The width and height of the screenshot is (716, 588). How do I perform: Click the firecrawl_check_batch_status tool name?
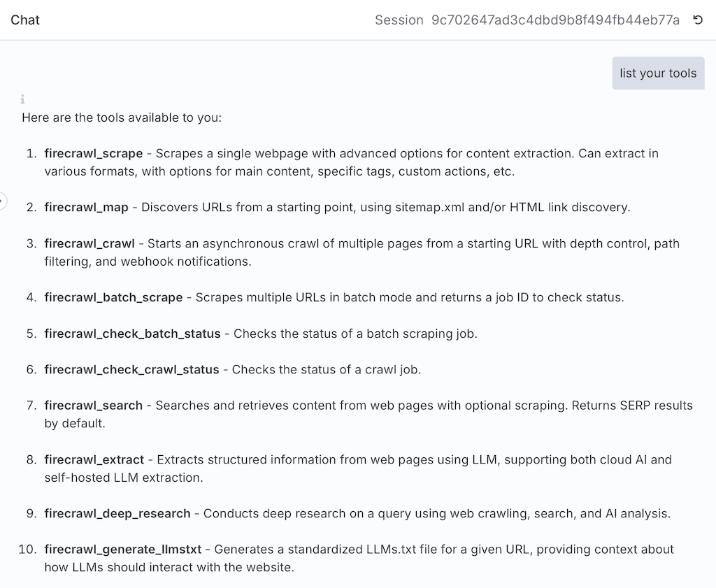pyautogui.click(x=132, y=334)
